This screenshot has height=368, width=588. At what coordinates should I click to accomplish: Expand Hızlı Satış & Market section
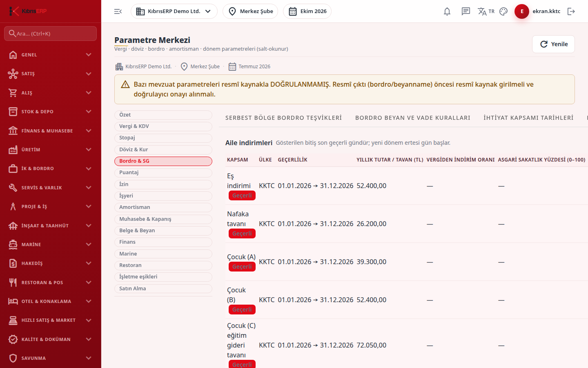[x=51, y=320]
